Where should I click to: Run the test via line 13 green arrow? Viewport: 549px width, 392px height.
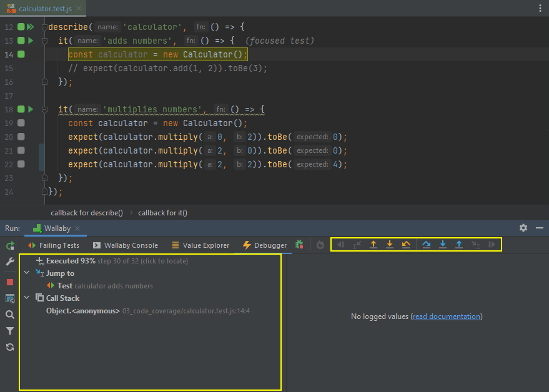point(31,41)
